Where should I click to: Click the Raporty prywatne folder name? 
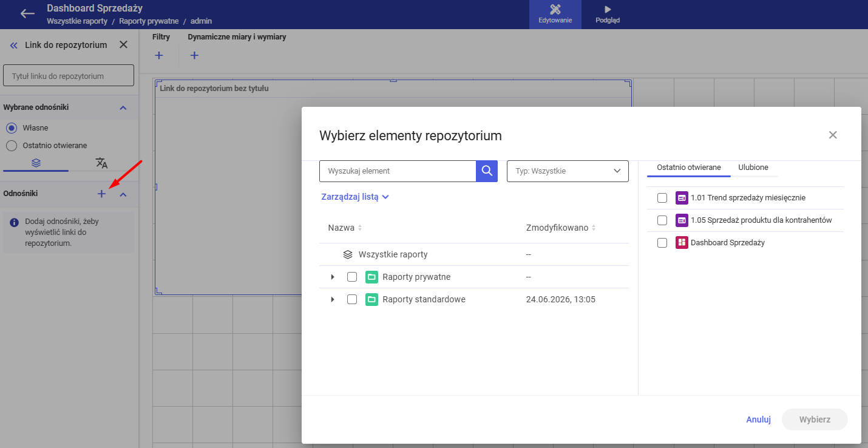(x=416, y=277)
